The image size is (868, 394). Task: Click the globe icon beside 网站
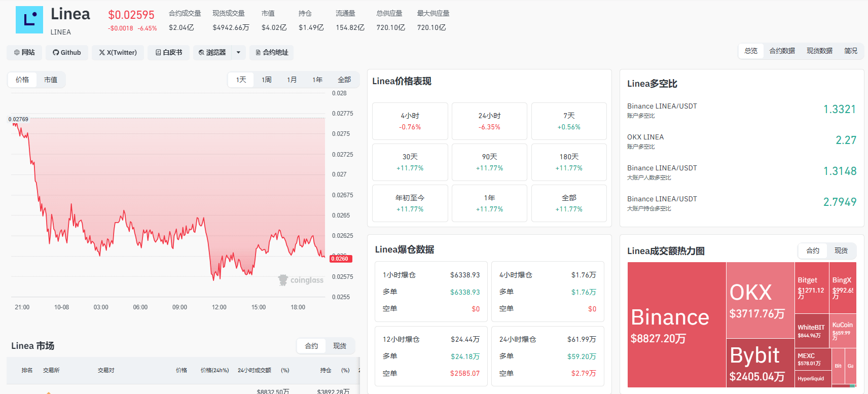(17, 53)
